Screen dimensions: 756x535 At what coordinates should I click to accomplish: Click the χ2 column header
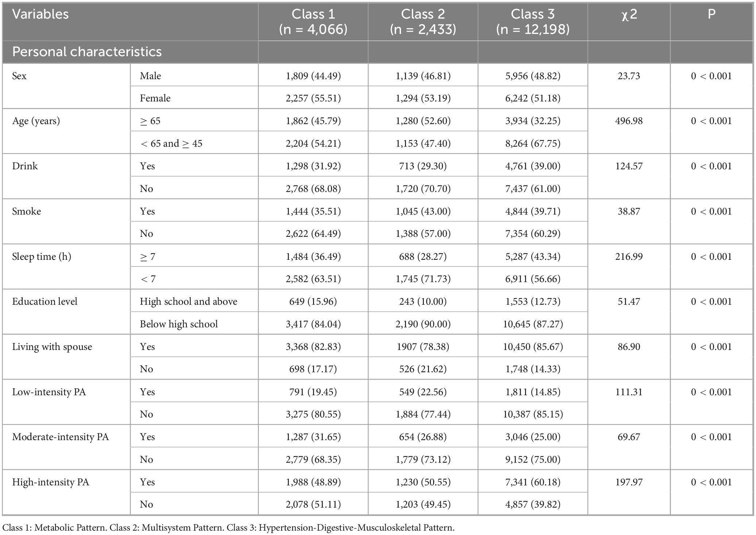pos(629,15)
